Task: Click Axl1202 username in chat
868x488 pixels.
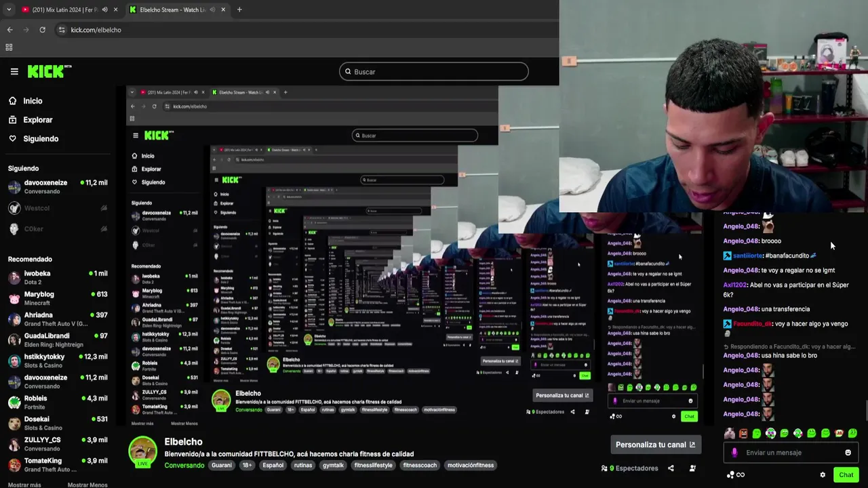Action: tap(735, 285)
